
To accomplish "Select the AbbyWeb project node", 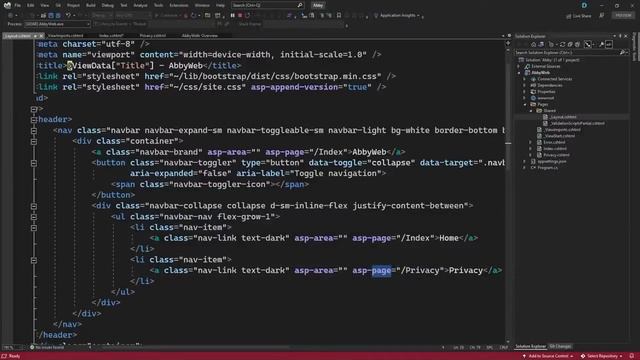I will [540, 73].
